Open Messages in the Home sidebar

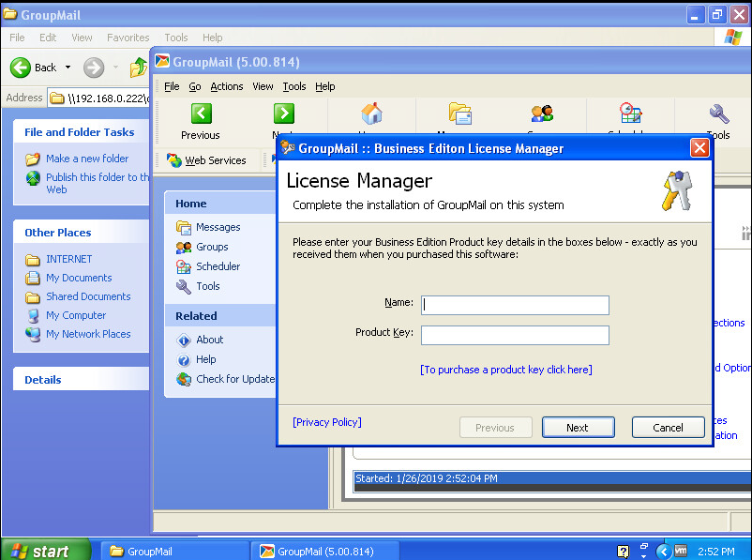coord(218,227)
